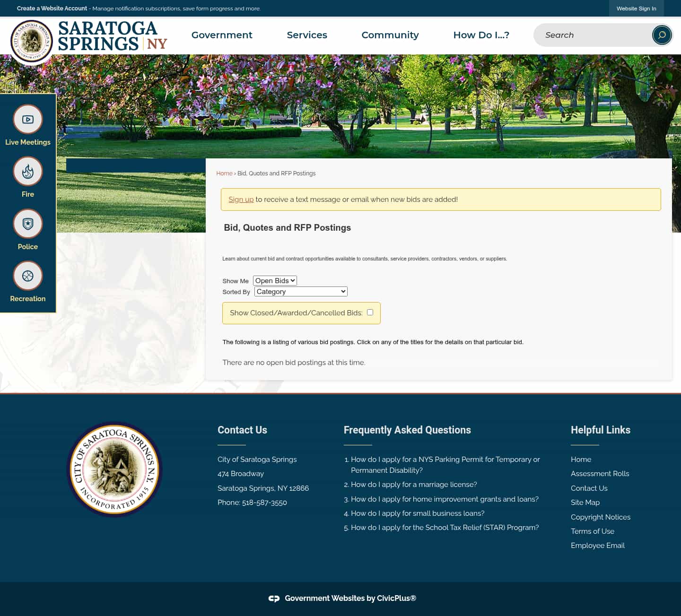
Task: Click the Home breadcrumb link
Action: pyautogui.click(x=224, y=173)
